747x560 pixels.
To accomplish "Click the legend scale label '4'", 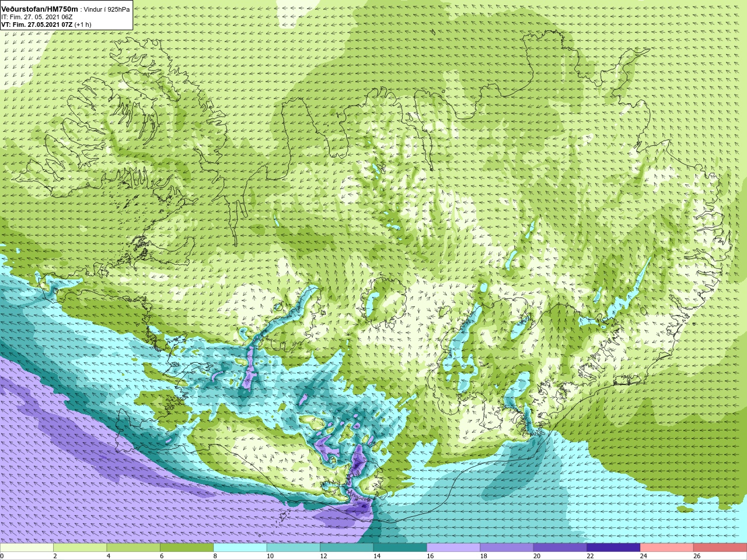I will (x=109, y=556).
